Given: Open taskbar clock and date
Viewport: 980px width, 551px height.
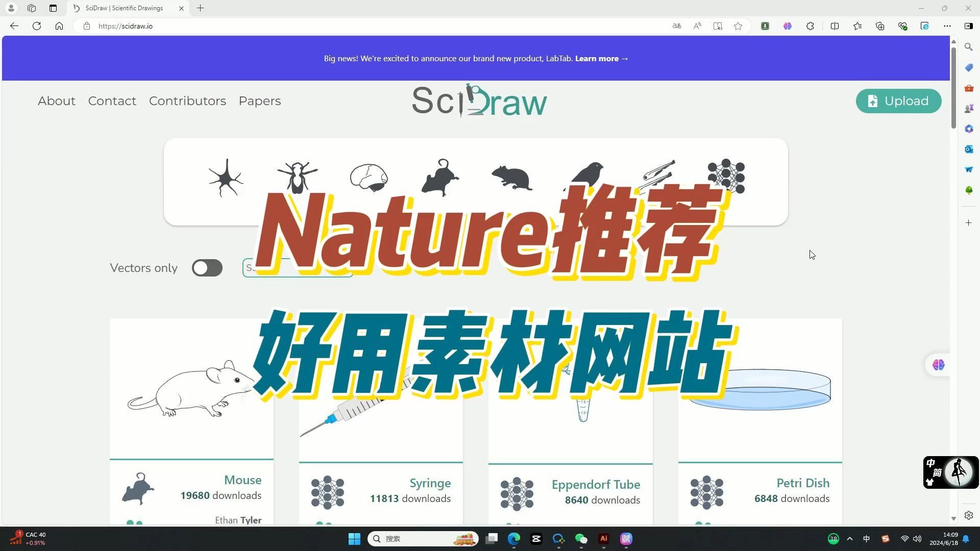Looking at the screenshot, I should tap(944, 539).
